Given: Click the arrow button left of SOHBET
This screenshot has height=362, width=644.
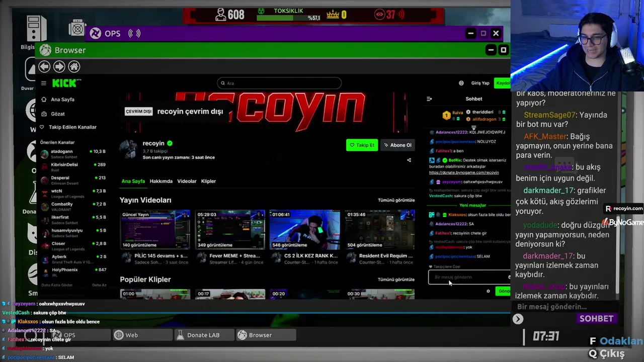Looking at the screenshot, I should (x=518, y=319).
